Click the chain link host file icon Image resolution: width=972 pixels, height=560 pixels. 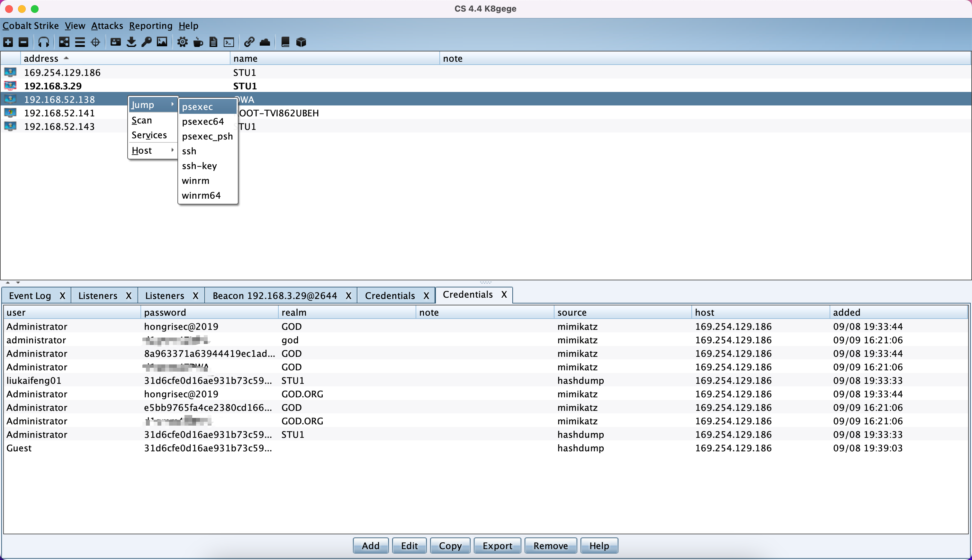tap(249, 42)
